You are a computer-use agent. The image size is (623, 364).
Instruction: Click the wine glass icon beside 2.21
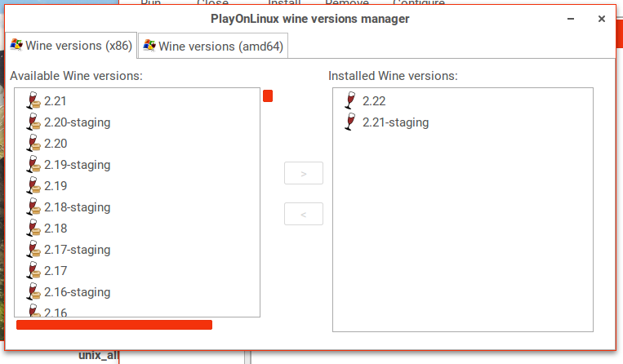[x=33, y=101]
